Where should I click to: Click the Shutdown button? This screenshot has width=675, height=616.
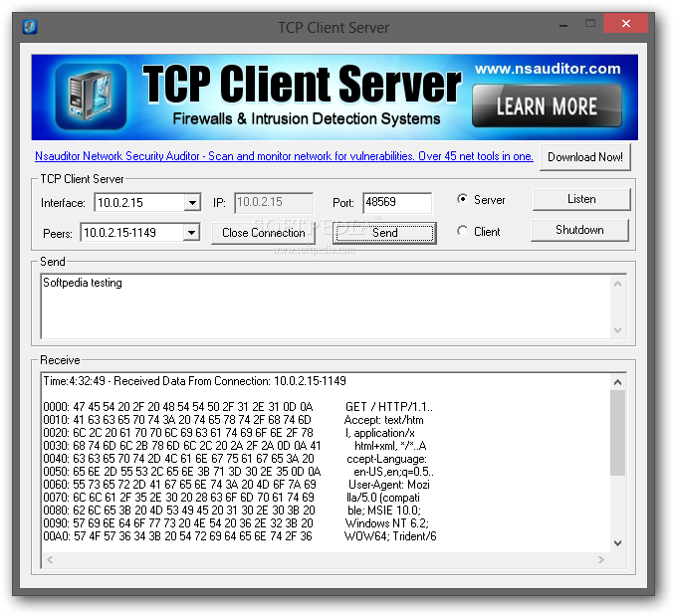tap(579, 230)
